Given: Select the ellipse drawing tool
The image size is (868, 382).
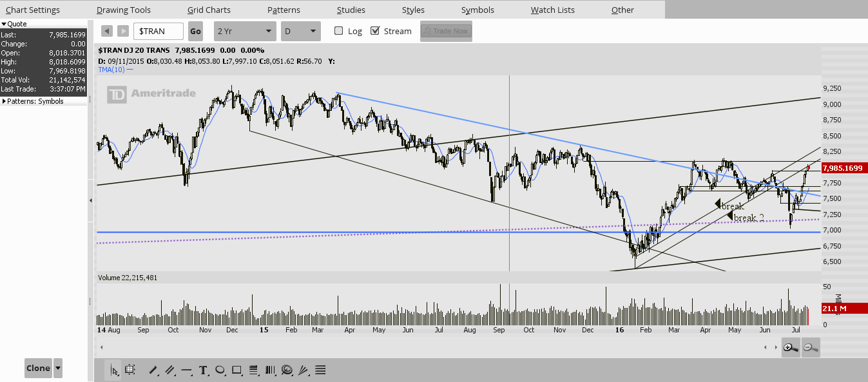Looking at the screenshot, I should pos(220,370).
